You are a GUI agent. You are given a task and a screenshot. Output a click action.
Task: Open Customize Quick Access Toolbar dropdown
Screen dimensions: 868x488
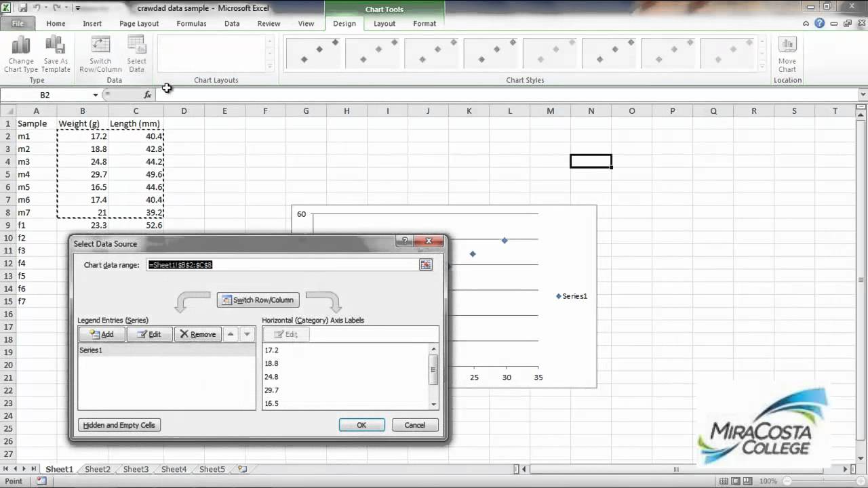77,8
